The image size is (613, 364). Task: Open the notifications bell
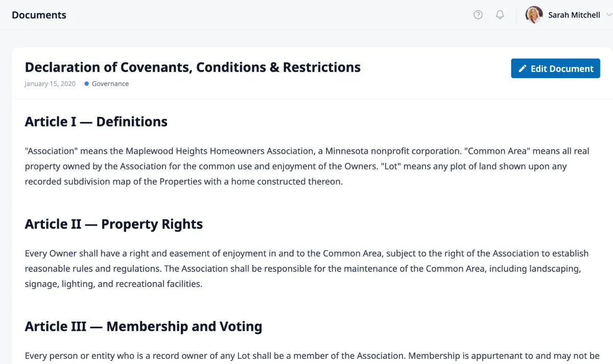click(500, 15)
